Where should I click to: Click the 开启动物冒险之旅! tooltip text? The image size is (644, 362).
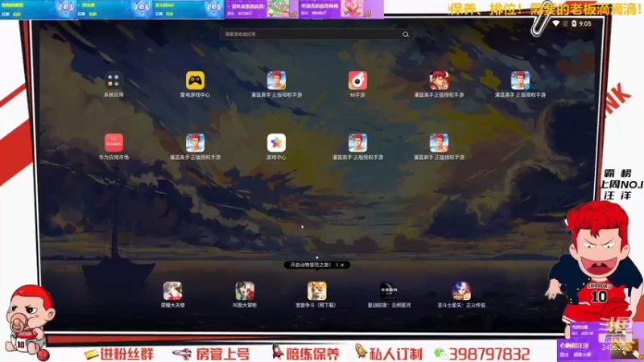pos(311,265)
